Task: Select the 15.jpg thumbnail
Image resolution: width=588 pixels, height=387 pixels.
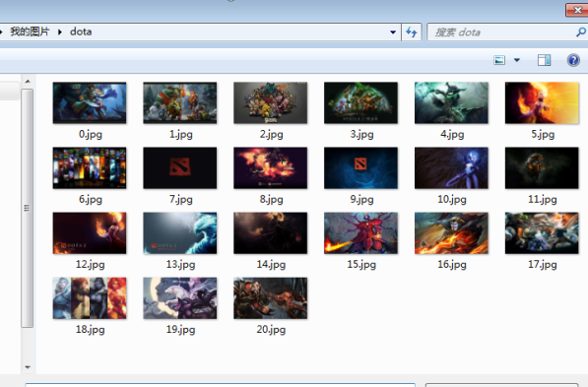Action: (360, 232)
